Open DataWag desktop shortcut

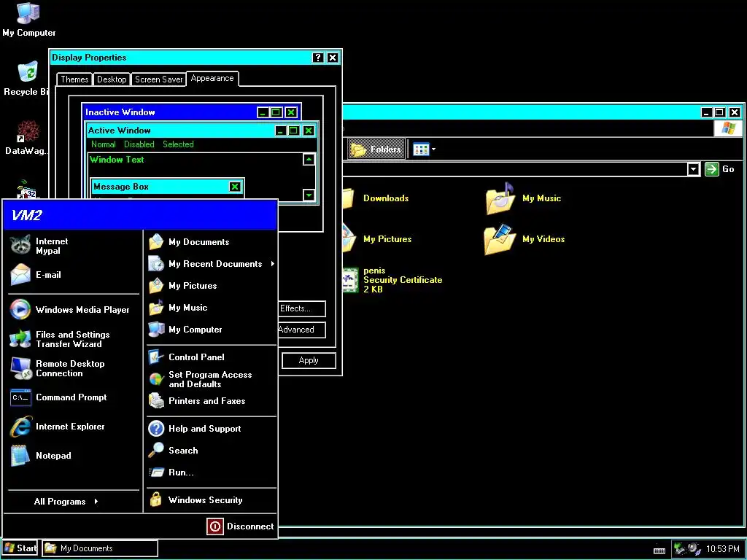coord(26,138)
